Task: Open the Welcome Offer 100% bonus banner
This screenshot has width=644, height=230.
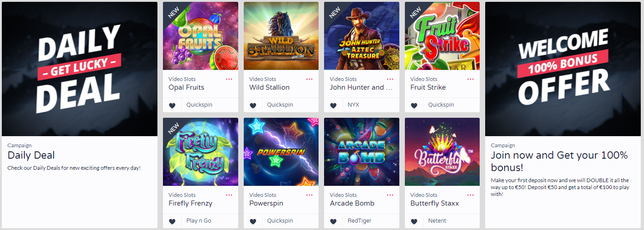Action: pos(563,69)
